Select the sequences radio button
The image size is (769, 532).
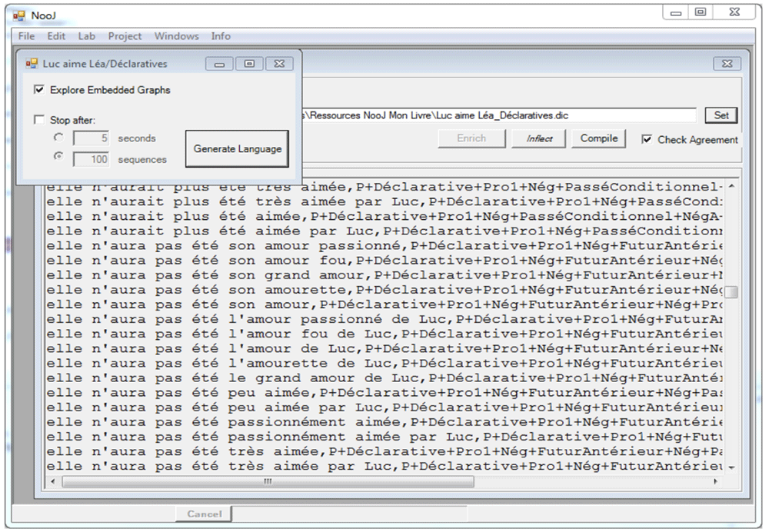tap(58, 156)
